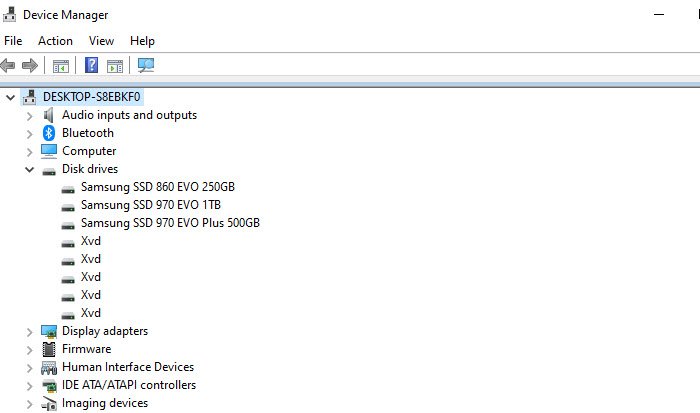Viewport: 700px width, 413px height.
Task: Collapse the DESKTOP-S8EBKF0 root node
Action: coord(11,97)
